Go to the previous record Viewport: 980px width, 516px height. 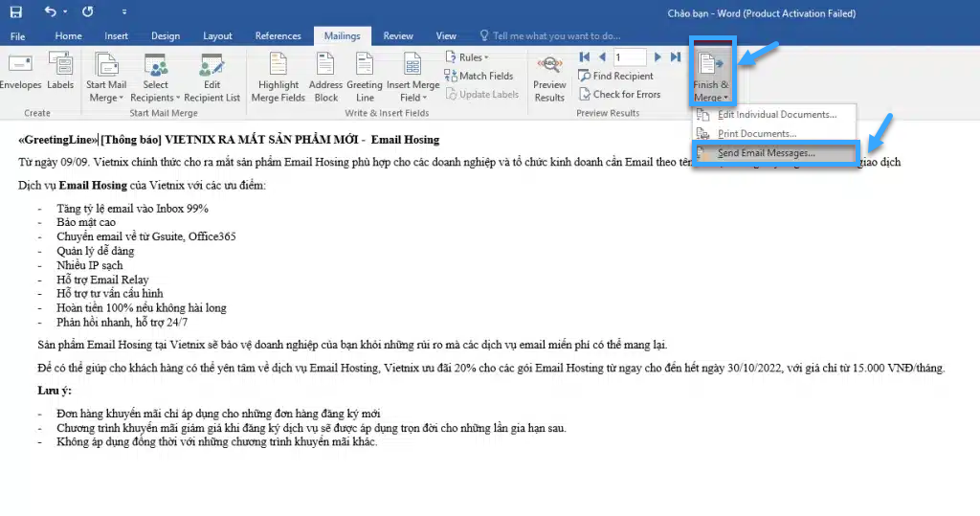(x=602, y=56)
